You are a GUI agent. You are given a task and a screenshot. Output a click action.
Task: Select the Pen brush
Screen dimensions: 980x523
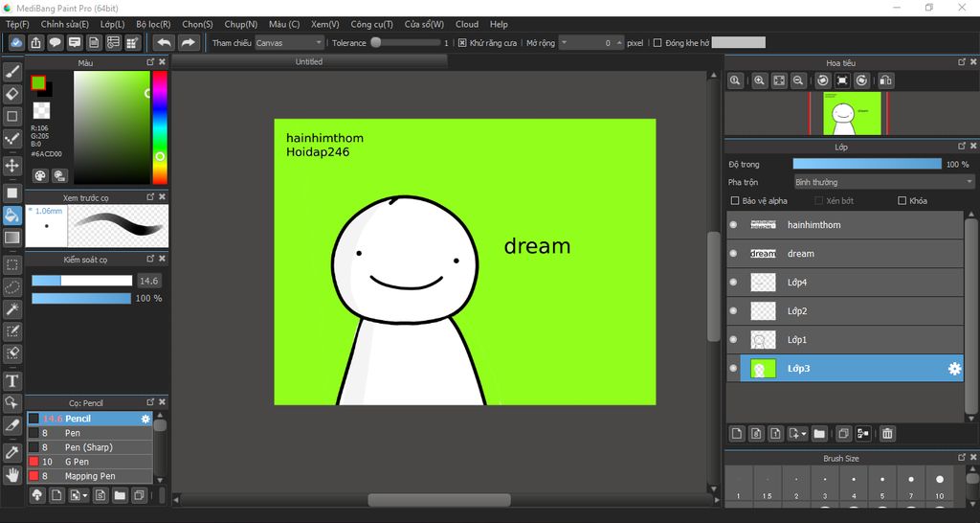click(89, 433)
